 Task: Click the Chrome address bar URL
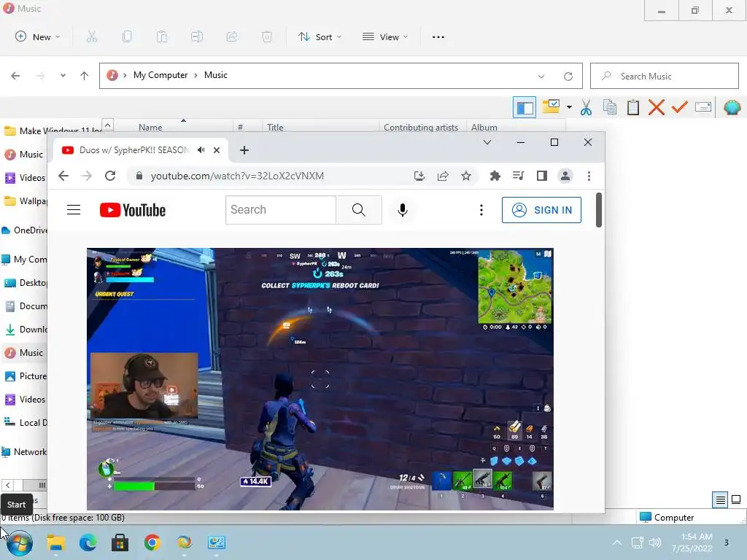coord(237,176)
